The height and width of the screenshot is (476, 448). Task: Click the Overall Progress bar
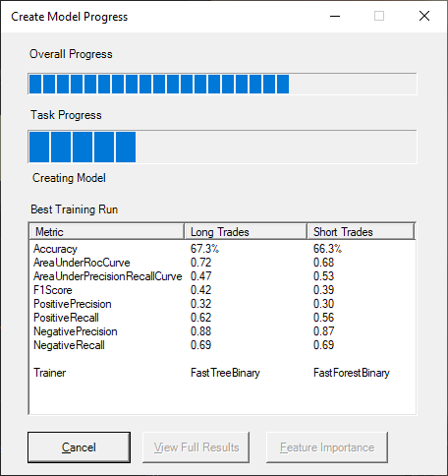coord(222,84)
